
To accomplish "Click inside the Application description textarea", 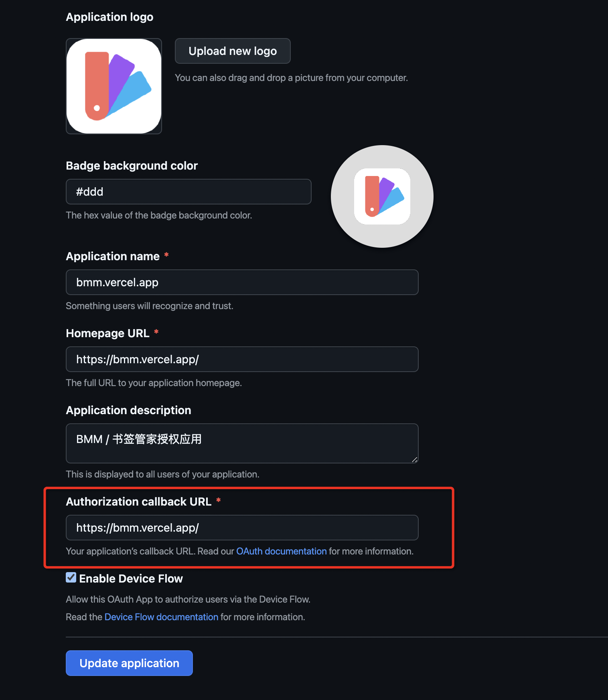I will (242, 443).
